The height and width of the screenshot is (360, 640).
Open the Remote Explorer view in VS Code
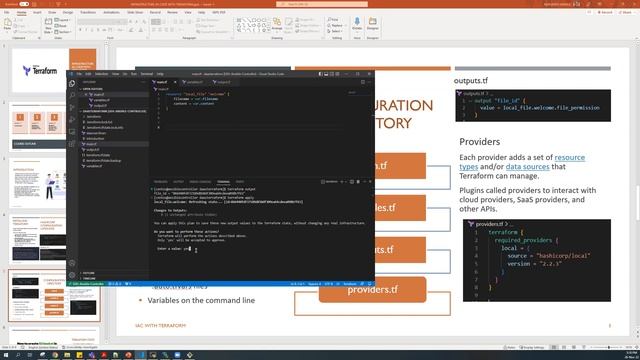pos(72,132)
